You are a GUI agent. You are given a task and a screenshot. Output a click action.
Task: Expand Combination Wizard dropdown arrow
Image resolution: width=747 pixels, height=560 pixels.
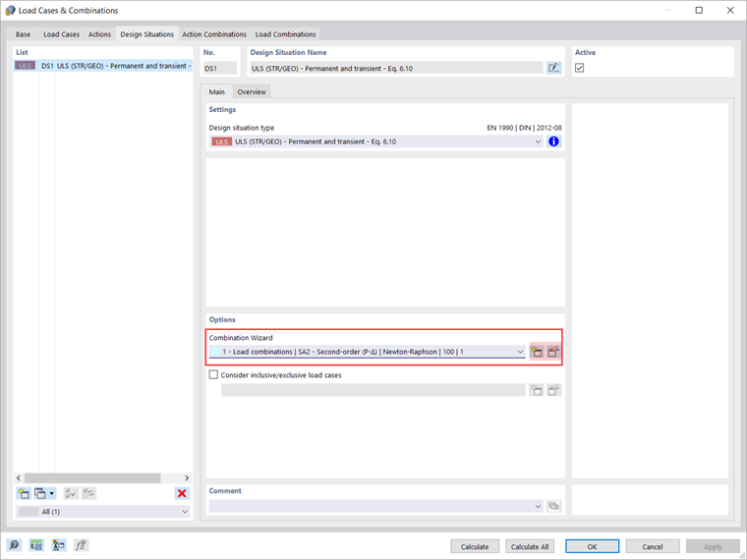click(520, 352)
